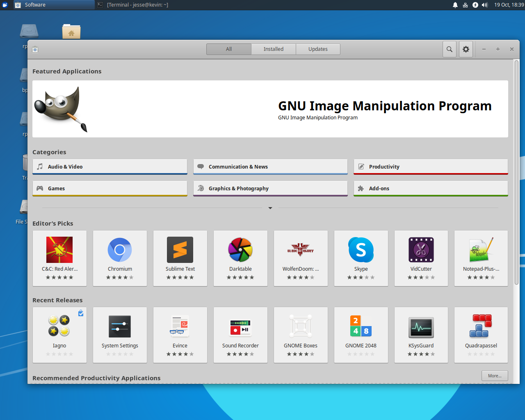
Task: Click the search magnifier button
Action: click(x=450, y=49)
